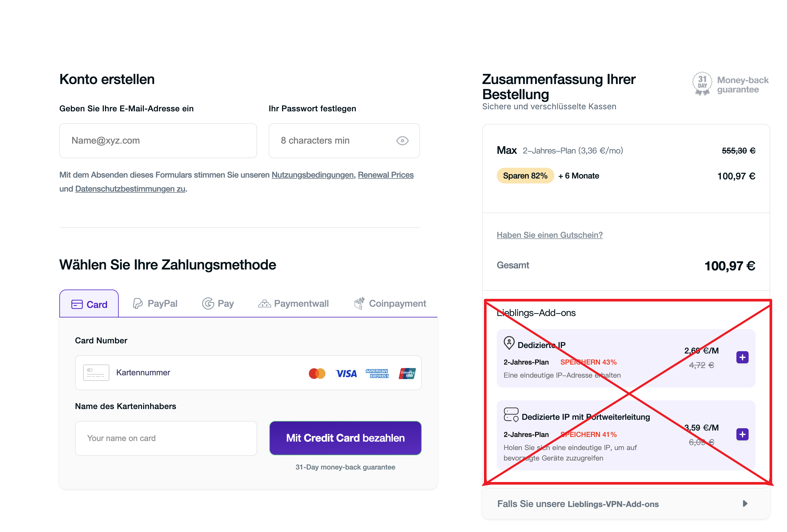Add Dedizierte IP add-on with plus
Image resolution: width=787 pixels, height=532 pixels.
[742, 357]
